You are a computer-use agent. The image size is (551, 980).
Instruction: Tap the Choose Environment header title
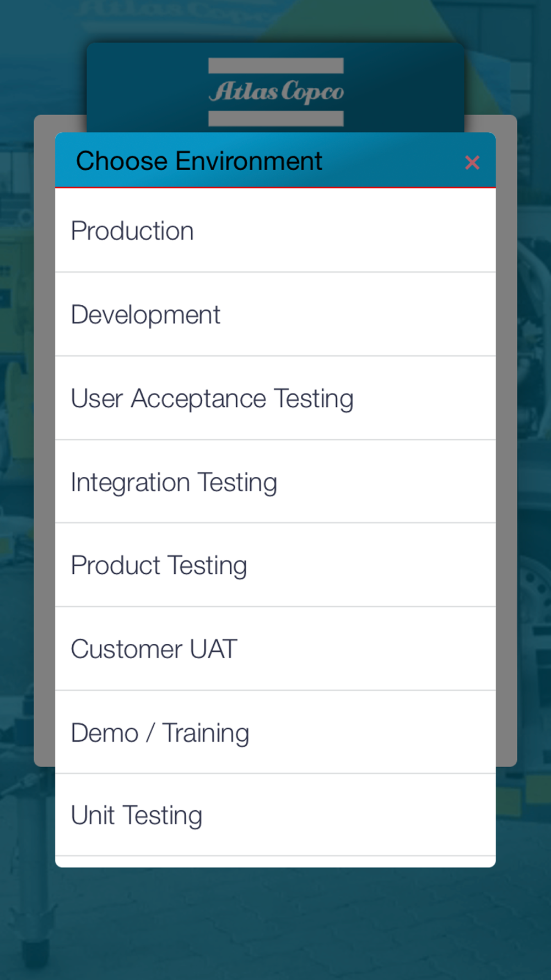coord(198,161)
